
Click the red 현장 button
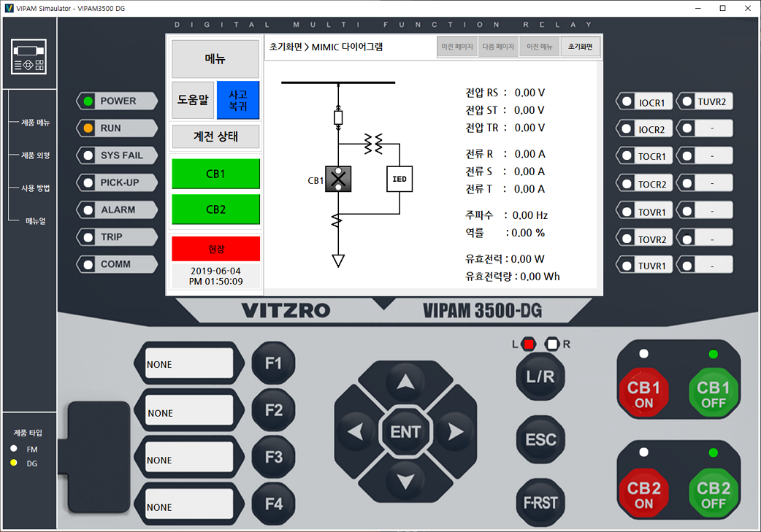[215, 249]
